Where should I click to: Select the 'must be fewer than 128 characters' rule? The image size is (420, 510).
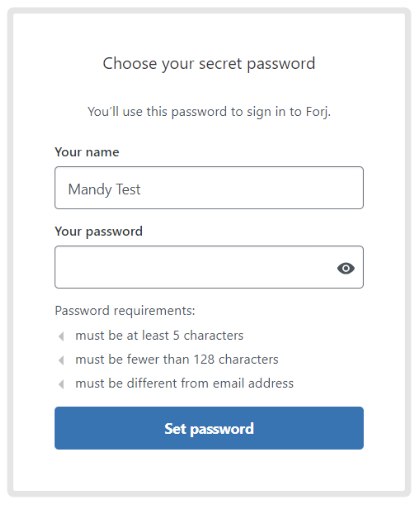pos(177,359)
